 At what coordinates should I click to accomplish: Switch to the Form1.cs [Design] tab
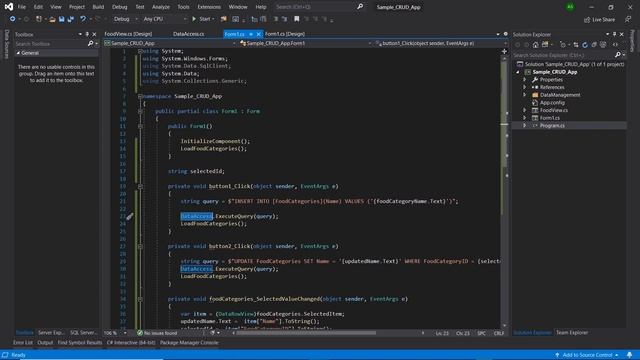point(285,34)
